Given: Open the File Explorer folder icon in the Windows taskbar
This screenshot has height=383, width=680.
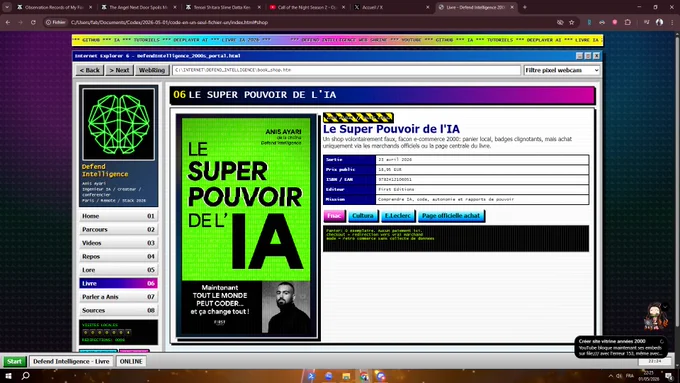Looking at the screenshot, I should (x=346, y=376).
